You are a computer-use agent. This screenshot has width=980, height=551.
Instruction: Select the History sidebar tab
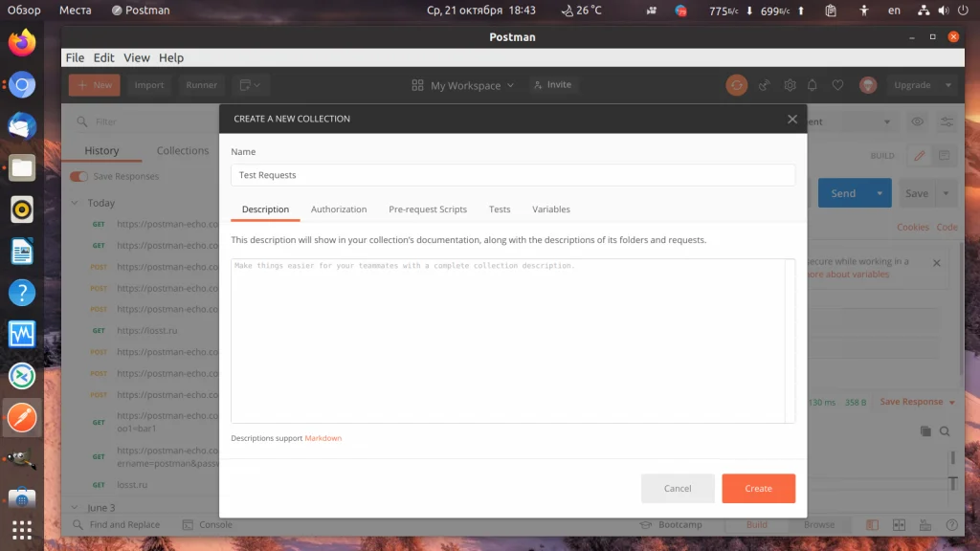(101, 150)
